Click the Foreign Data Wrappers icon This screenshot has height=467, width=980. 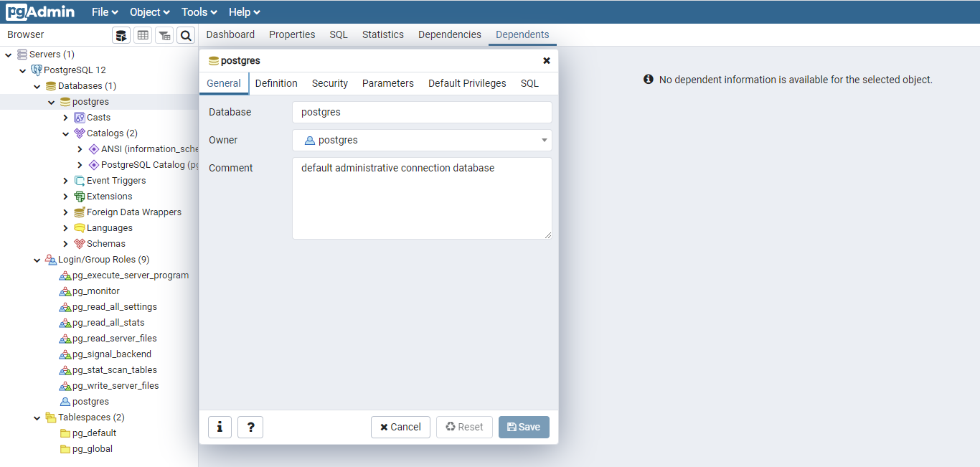pyautogui.click(x=80, y=212)
